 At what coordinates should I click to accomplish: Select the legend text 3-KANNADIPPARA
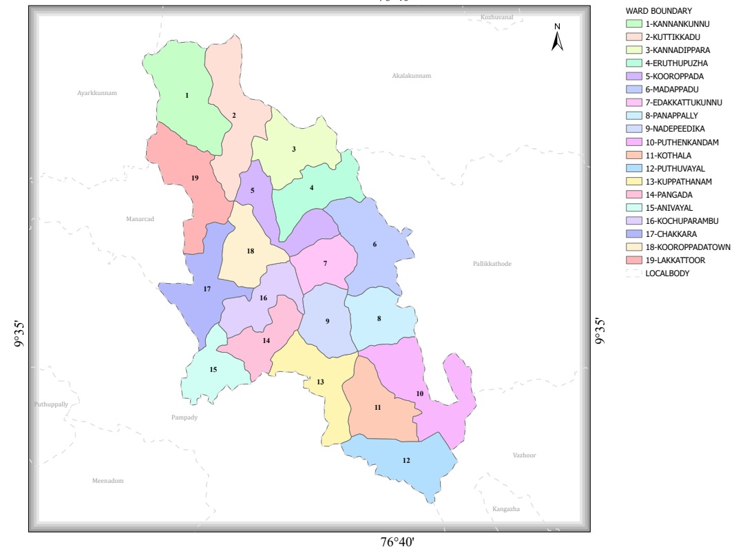tap(678, 50)
